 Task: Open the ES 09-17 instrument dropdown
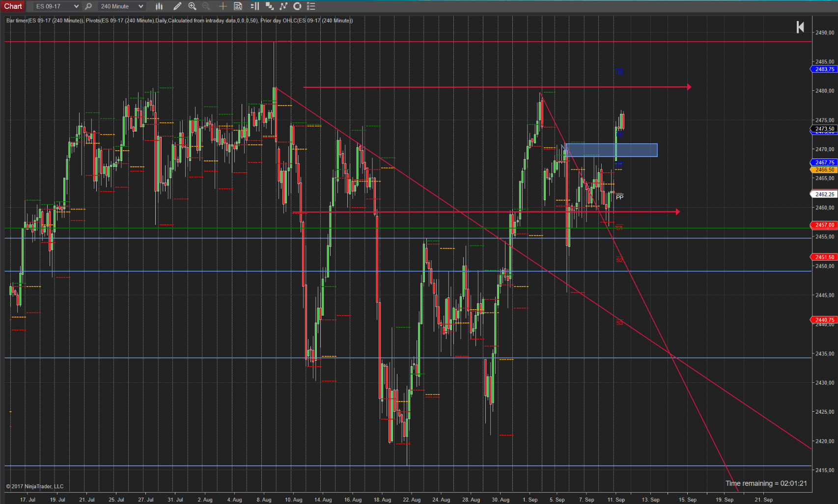[x=56, y=6]
